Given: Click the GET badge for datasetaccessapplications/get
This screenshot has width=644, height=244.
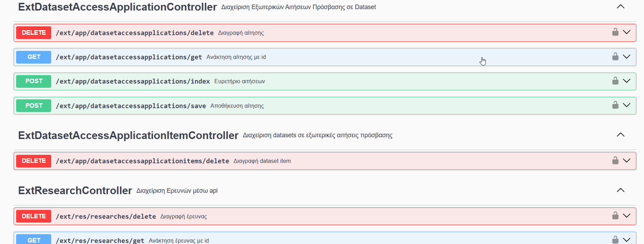Looking at the screenshot, I should (x=34, y=57).
